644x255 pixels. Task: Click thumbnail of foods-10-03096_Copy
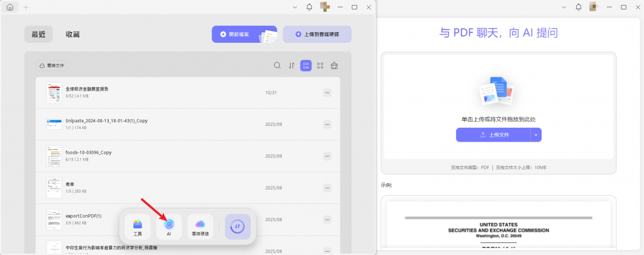click(x=54, y=156)
